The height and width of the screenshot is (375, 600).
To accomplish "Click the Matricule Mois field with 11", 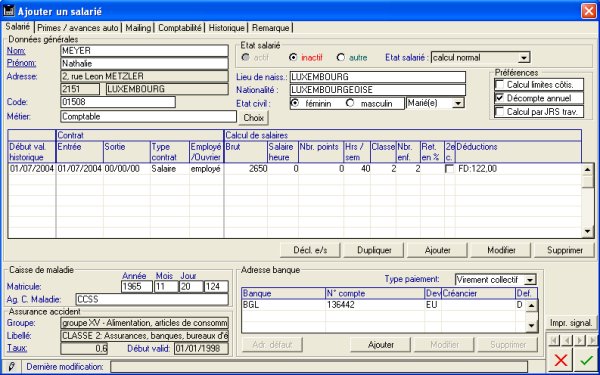I will click(166, 287).
